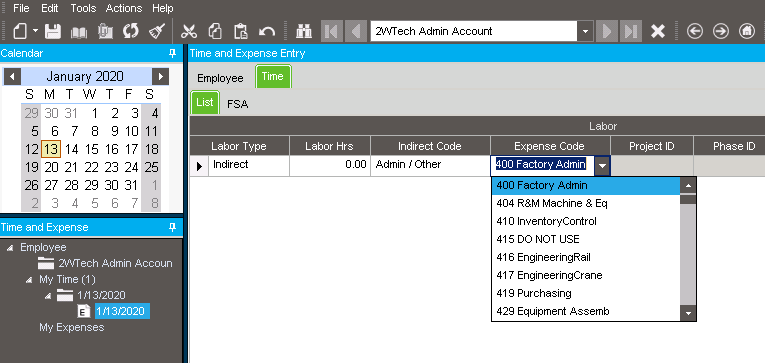This screenshot has height=363, width=765.
Task: Open the employee combo box dropdown arrow
Action: [585, 31]
